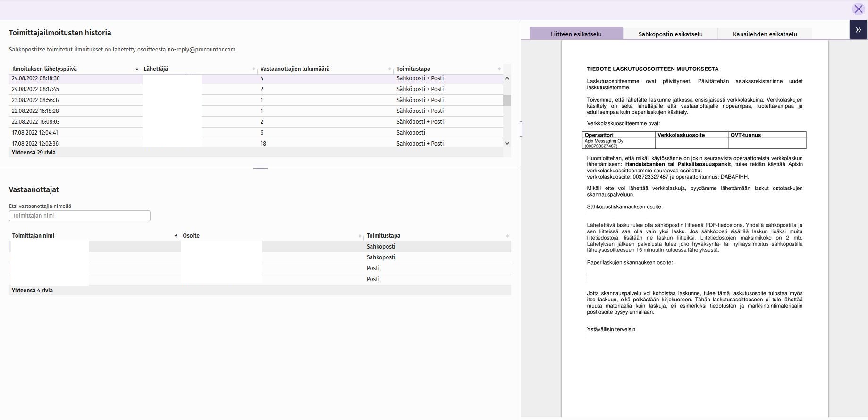Sort recipients table by Toimitustapa column
The image size is (868, 420).
pos(438,236)
